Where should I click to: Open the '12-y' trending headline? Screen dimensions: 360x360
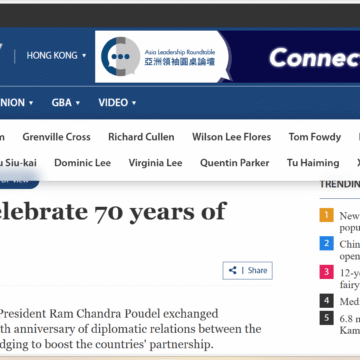[x=350, y=279]
